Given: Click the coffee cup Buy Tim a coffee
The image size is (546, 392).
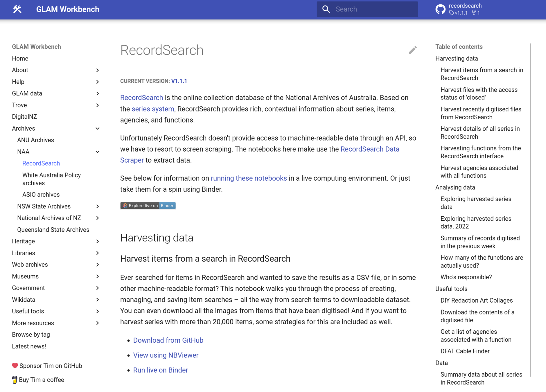Looking at the screenshot, I should [38, 380].
